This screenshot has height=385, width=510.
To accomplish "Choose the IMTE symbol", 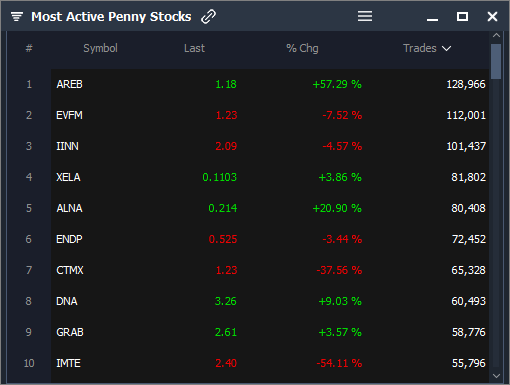I will tap(68, 363).
